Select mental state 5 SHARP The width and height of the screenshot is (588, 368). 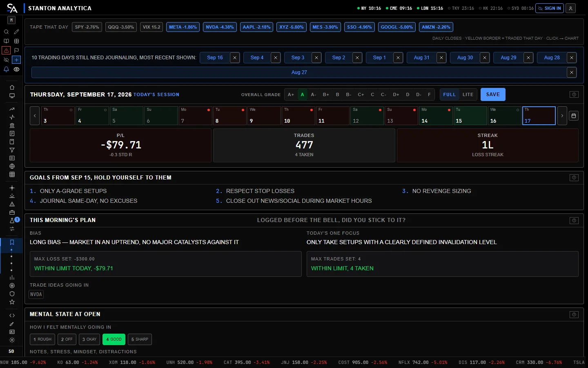coord(140,339)
